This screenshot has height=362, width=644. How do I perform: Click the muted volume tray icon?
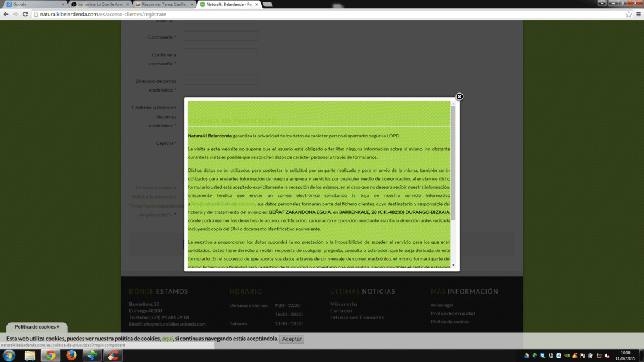607,356
